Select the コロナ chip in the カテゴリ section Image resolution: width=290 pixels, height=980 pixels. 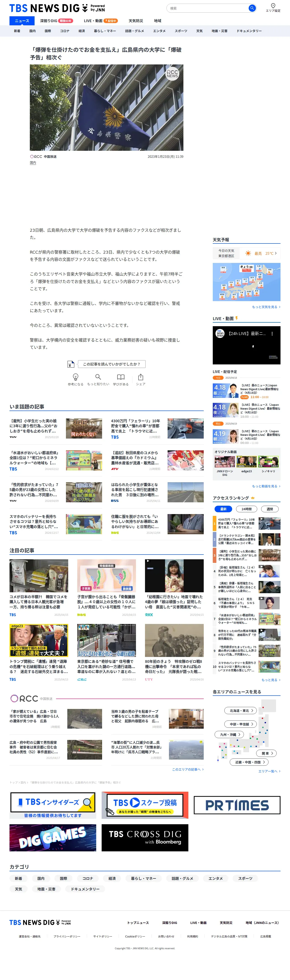tap(88, 878)
